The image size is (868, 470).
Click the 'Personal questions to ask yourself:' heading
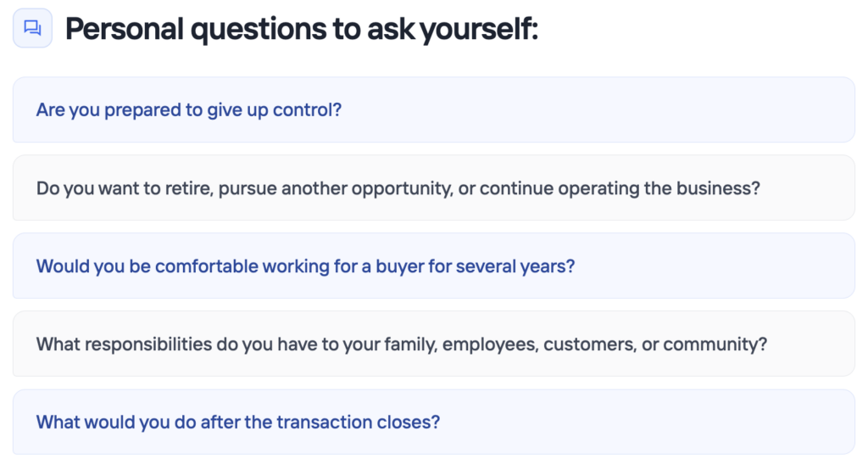(302, 29)
